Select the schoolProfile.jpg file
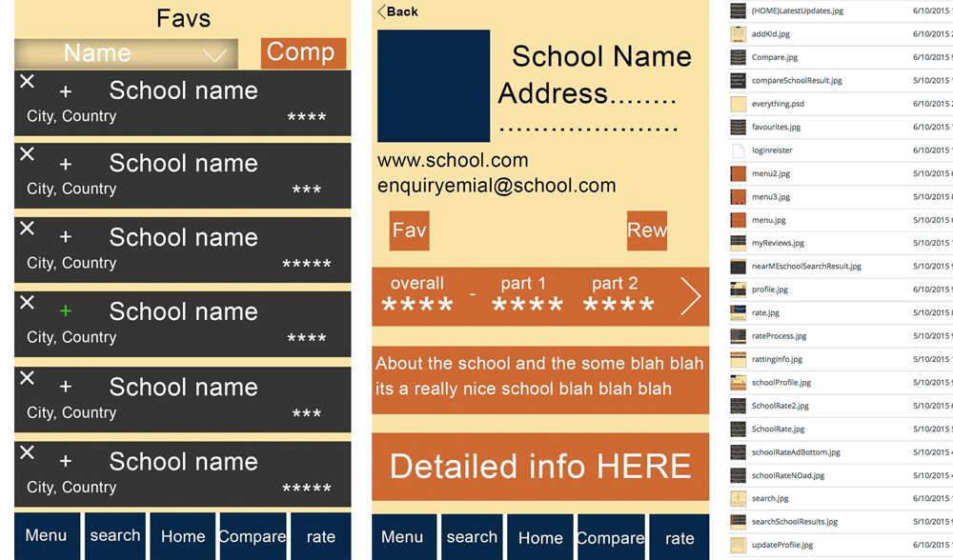This screenshot has height=560, width=953. tap(781, 383)
